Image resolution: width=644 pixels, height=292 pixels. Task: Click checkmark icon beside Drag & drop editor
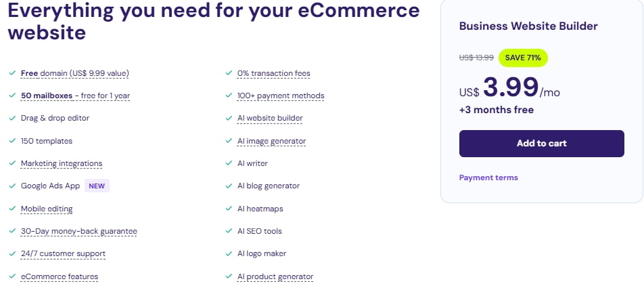(13, 118)
